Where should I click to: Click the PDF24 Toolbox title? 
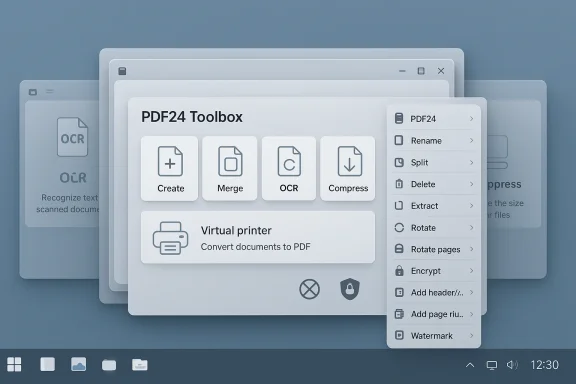pos(192,117)
